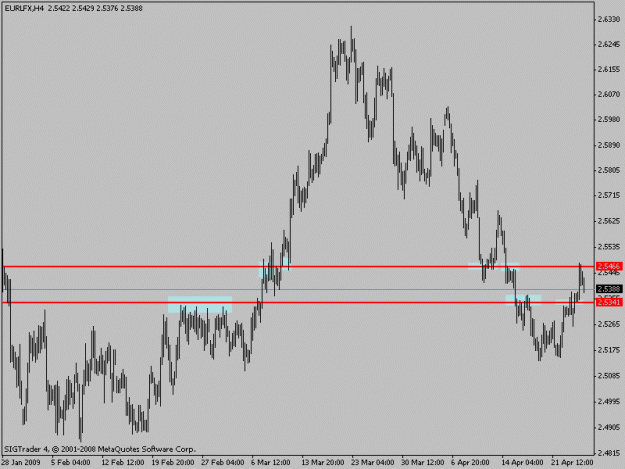The image size is (625, 469).
Task: Click the 2.5715 price scale value
Action: (609, 195)
